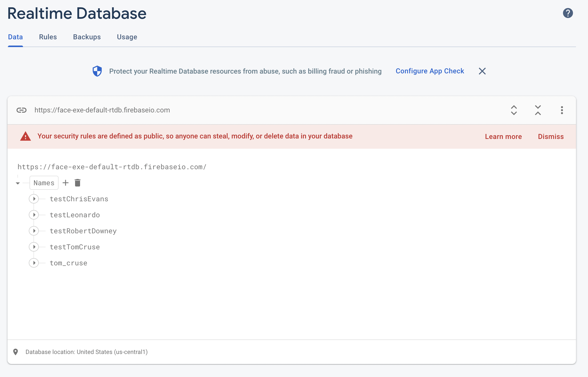Collapse the Names root node
588x377 pixels.
(x=18, y=183)
